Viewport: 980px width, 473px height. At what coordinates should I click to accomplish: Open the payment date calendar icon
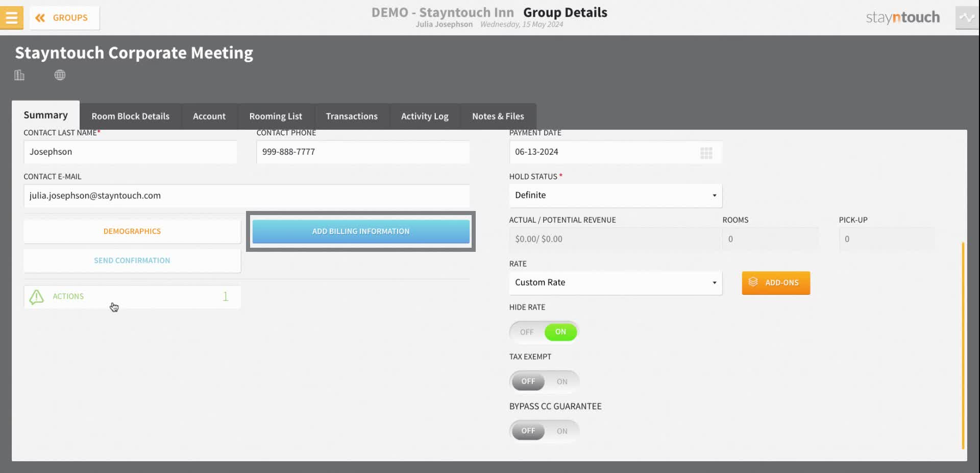click(x=706, y=153)
